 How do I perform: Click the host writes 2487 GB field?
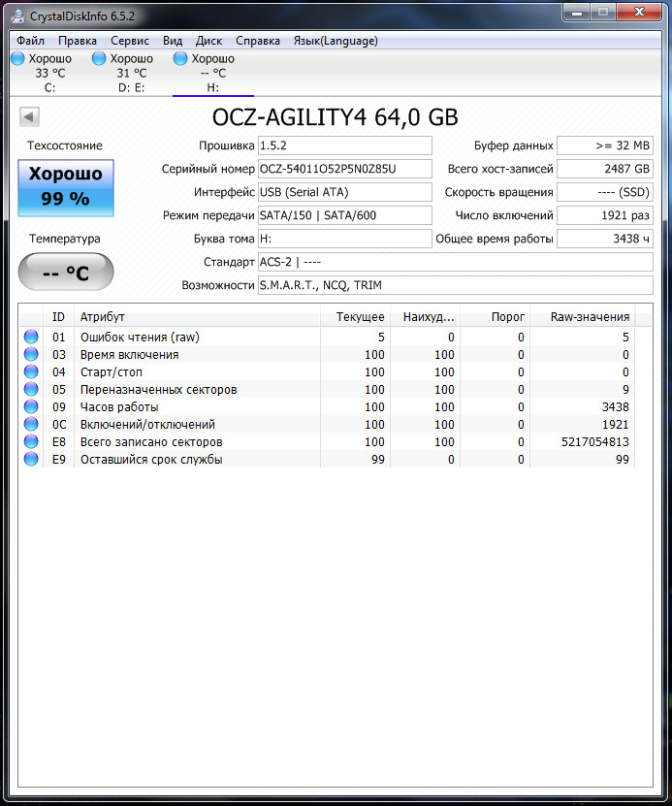click(x=605, y=169)
